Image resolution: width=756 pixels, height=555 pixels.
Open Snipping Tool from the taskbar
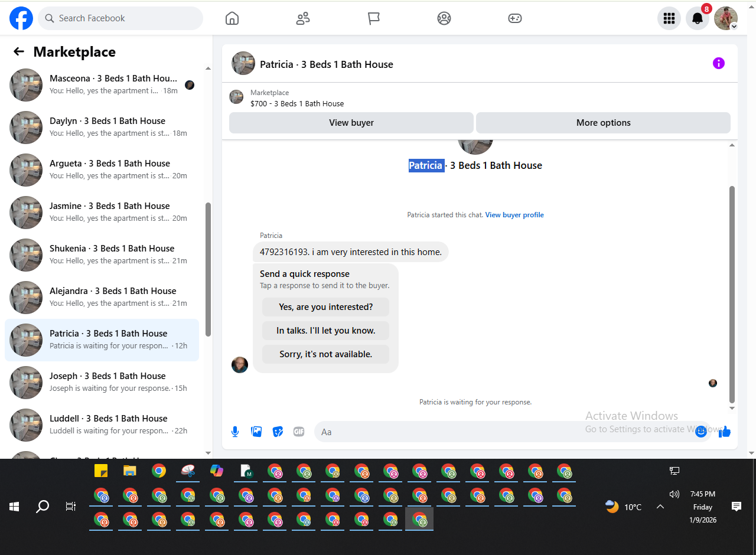tap(188, 471)
